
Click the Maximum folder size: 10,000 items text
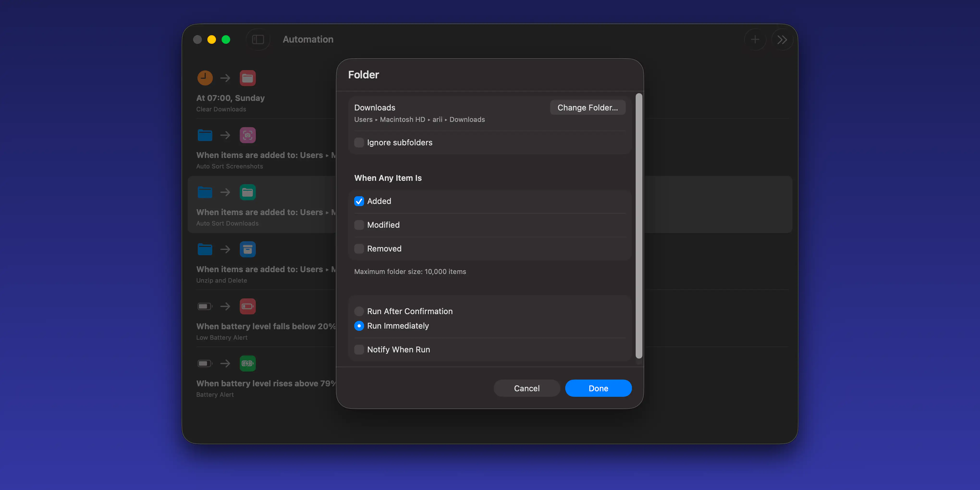coord(410,272)
